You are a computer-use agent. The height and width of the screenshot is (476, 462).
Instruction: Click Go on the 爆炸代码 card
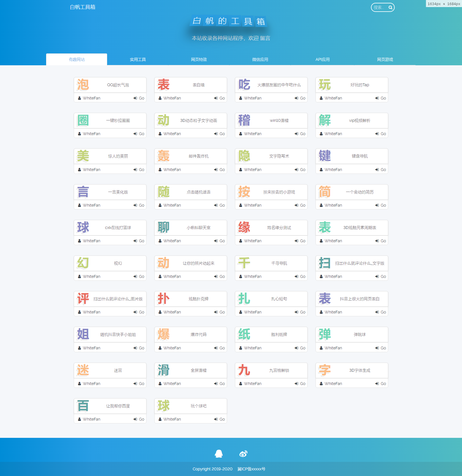click(x=220, y=348)
